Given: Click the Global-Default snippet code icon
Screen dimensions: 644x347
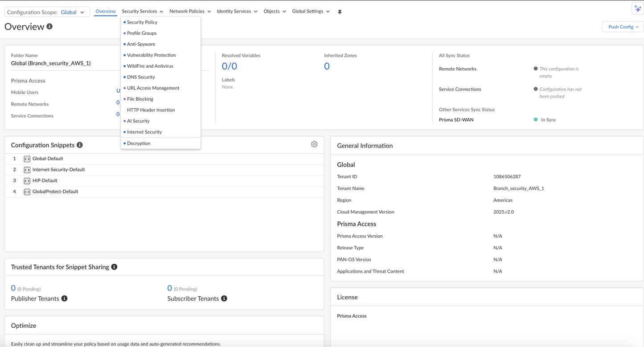Looking at the screenshot, I should tap(27, 159).
